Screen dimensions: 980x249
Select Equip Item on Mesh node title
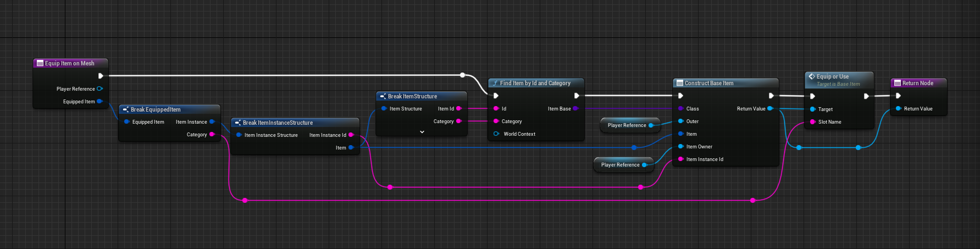tap(70, 63)
